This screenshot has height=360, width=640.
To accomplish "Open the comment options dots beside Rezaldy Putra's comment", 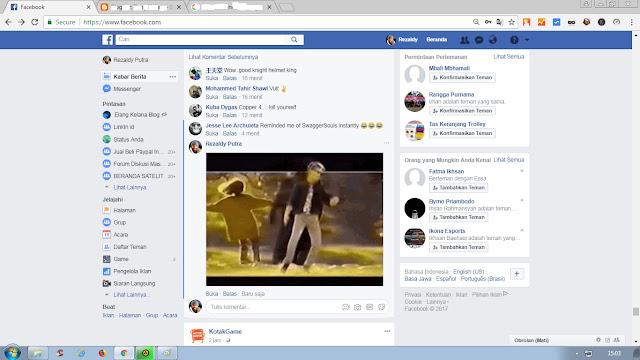I will click(386, 143).
